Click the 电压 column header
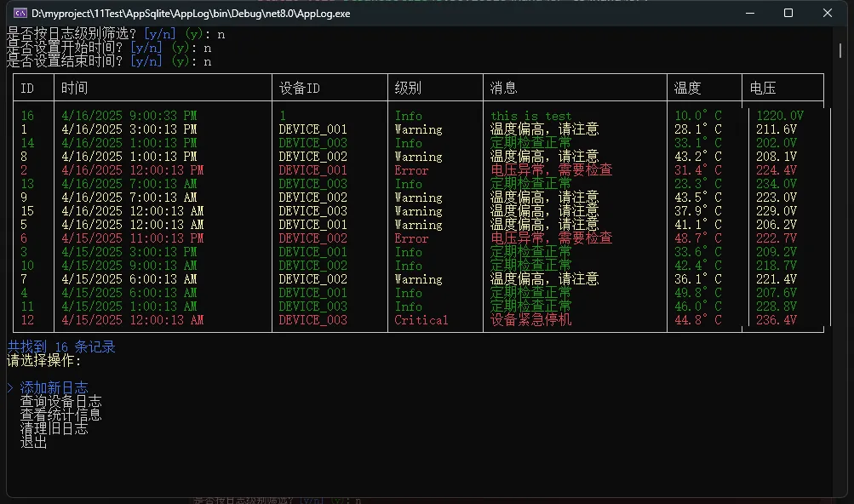Viewport: 854px width, 504px height. pos(762,88)
